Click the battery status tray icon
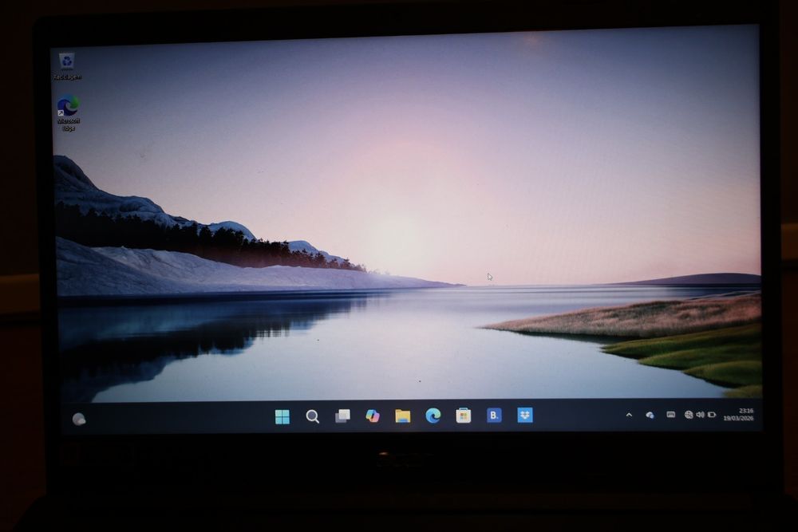The width and height of the screenshot is (798, 532). [712, 415]
